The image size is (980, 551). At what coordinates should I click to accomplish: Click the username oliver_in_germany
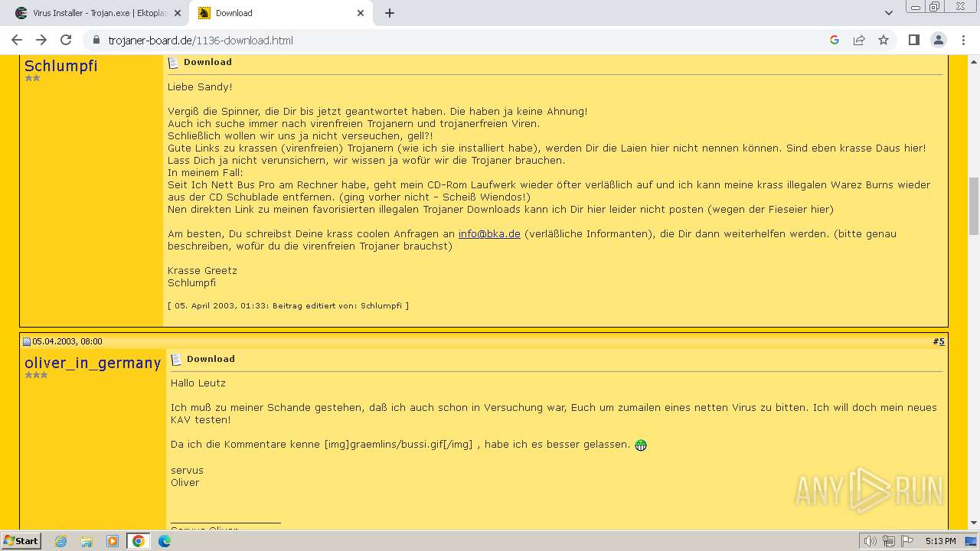click(x=93, y=363)
